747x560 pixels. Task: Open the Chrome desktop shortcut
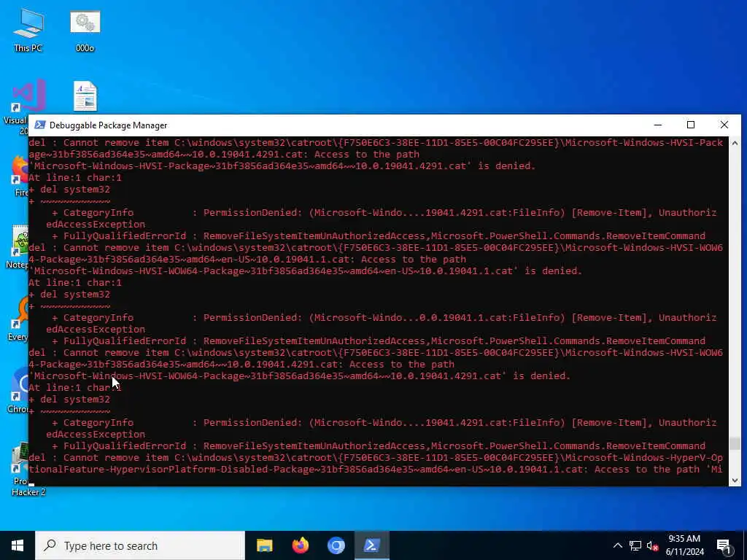click(x=20, y=391)
